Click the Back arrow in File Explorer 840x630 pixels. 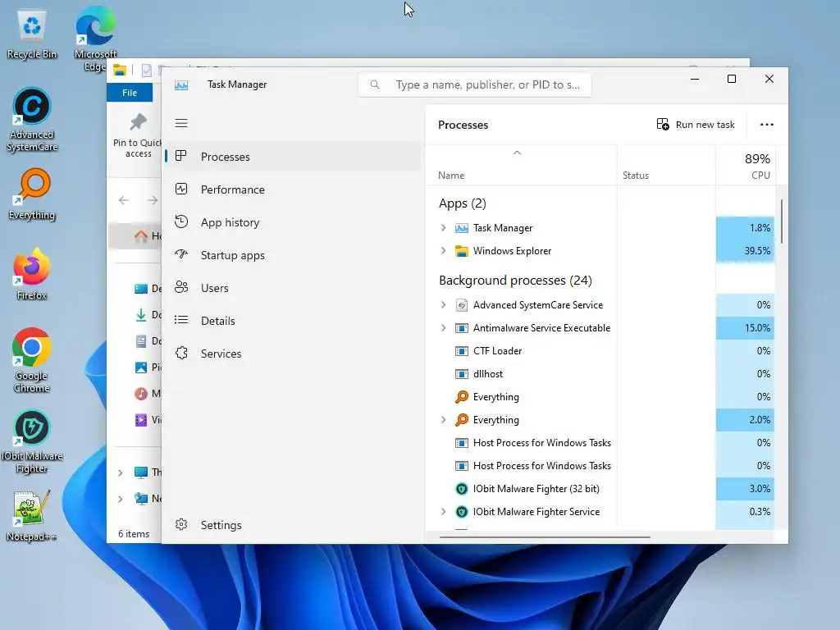point(124,200)
